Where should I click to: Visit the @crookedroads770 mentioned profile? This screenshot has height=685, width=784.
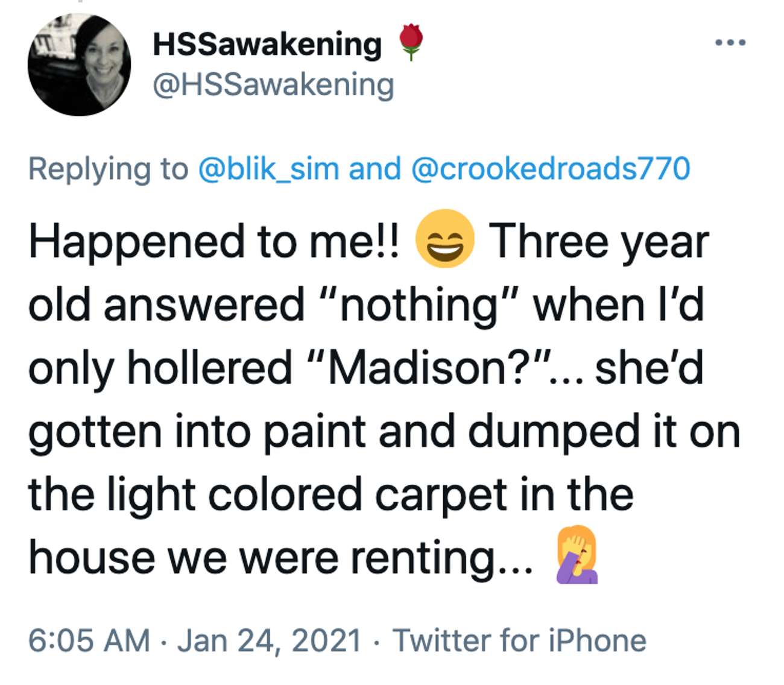[x=550, y=168]
